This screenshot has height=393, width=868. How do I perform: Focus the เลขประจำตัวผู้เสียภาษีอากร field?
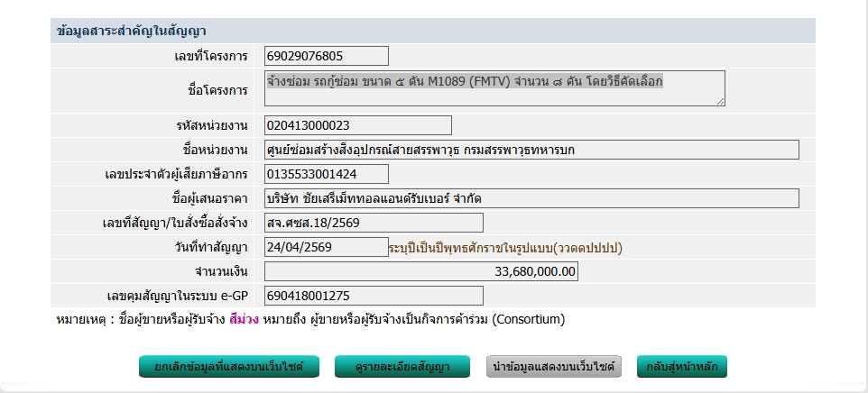pyautogui.click(x=326, y=174)
